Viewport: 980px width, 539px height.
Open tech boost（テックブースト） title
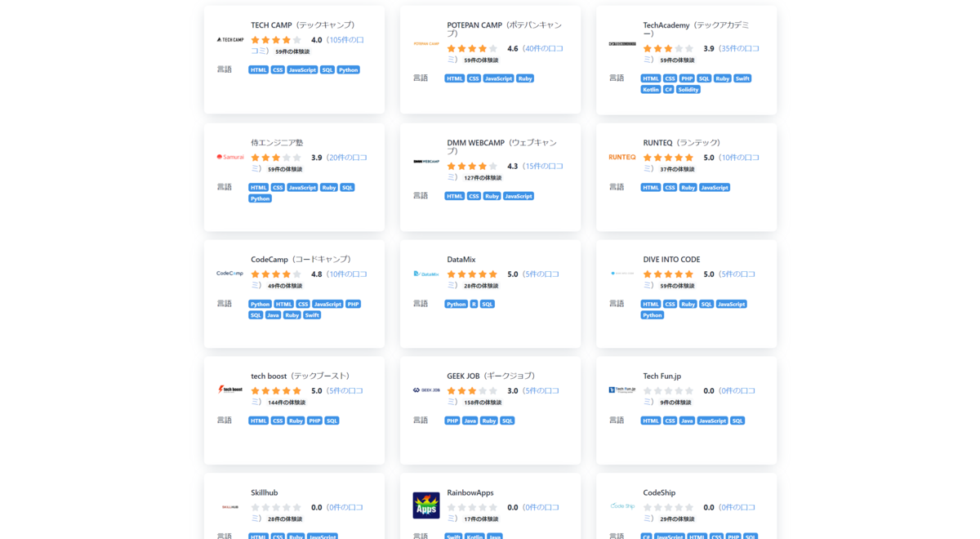click(x=302, y=376)
